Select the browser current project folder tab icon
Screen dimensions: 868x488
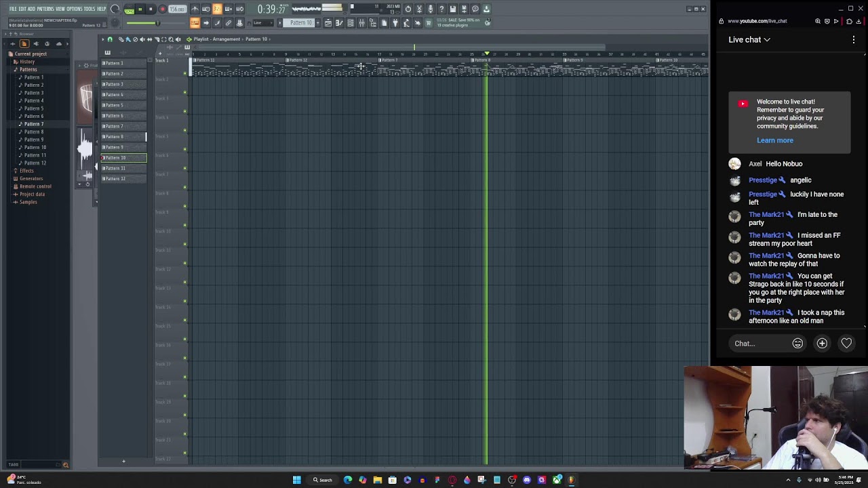coord(24,43)
